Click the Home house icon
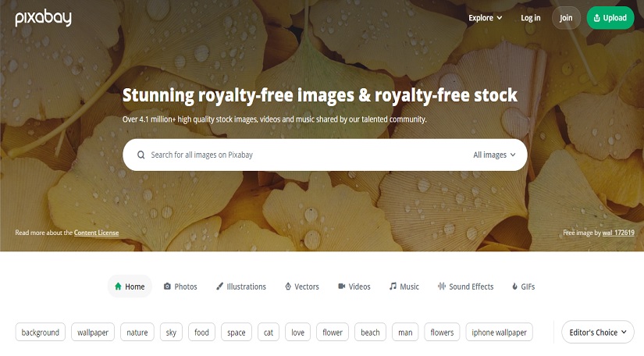 (x=118, y=287)
